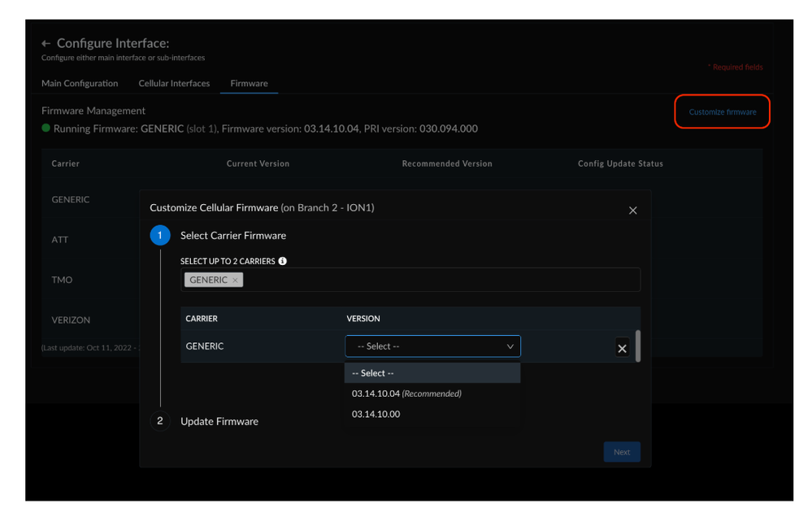Open info icon beside Select up to 2 carriers

[282, 261]
